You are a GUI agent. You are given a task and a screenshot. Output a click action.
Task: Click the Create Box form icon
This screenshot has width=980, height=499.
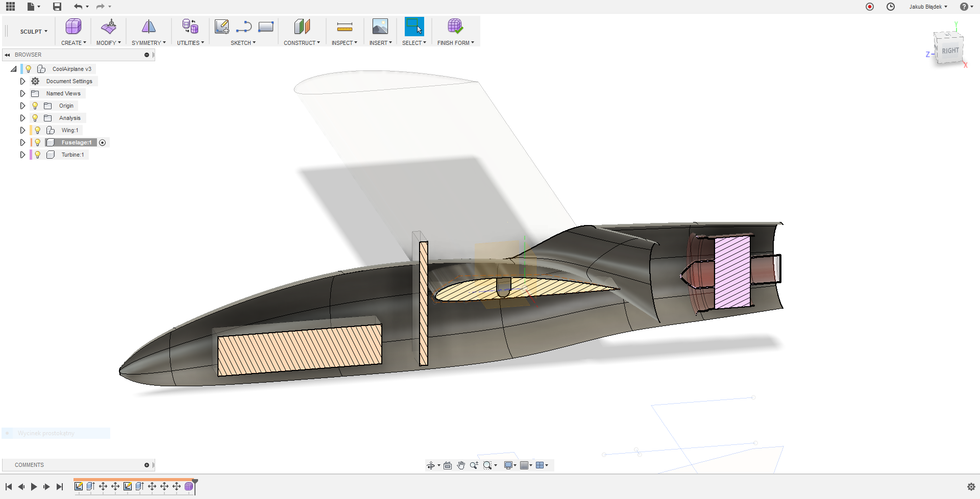(x=73, y=27)
